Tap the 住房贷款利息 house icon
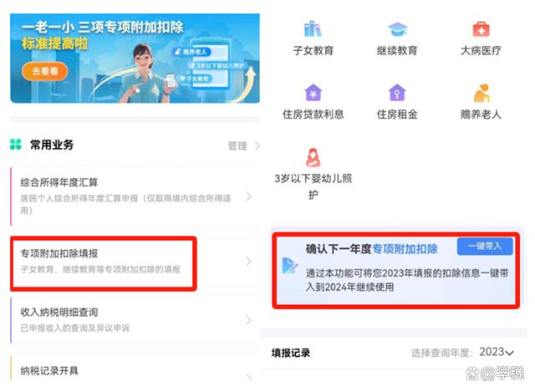Screen dimensions: 535x392 [313, 92]
